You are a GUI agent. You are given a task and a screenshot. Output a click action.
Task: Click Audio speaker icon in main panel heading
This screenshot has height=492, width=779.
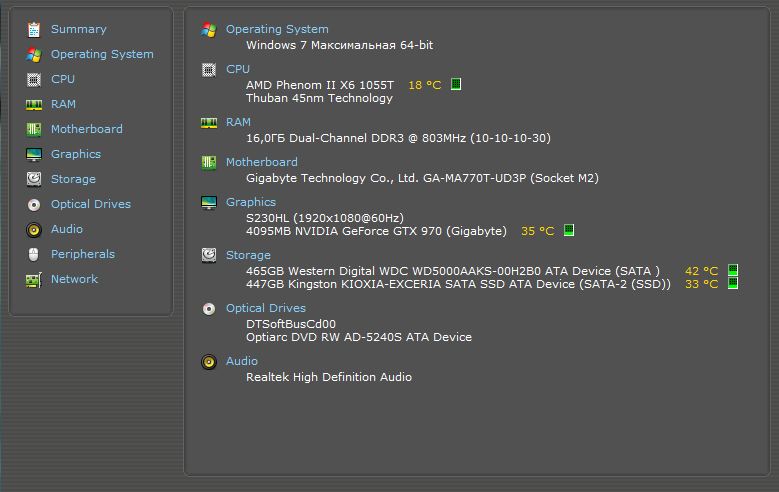(x=209, y=362)
